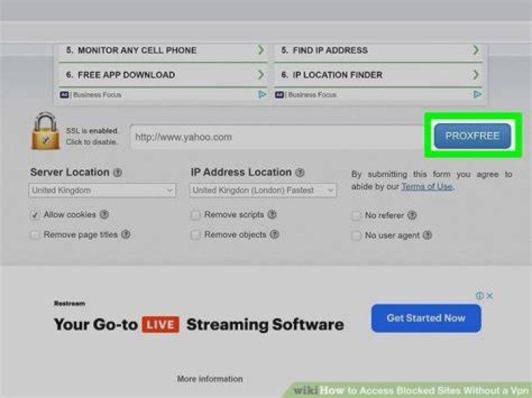The image size is (532, 398).
Task: Click Ad badge beside left Business Focus
Action: (64, 95)
